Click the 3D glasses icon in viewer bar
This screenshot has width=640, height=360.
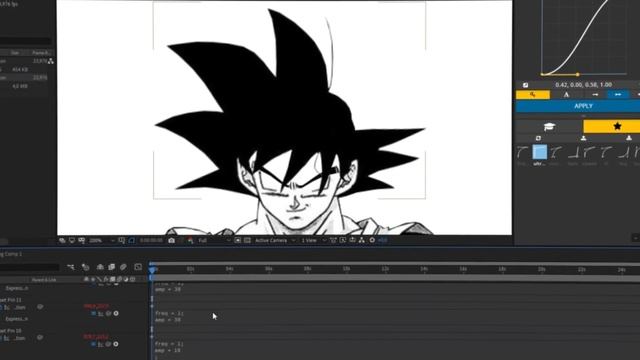pyautogui.click(x=82, y=240)
